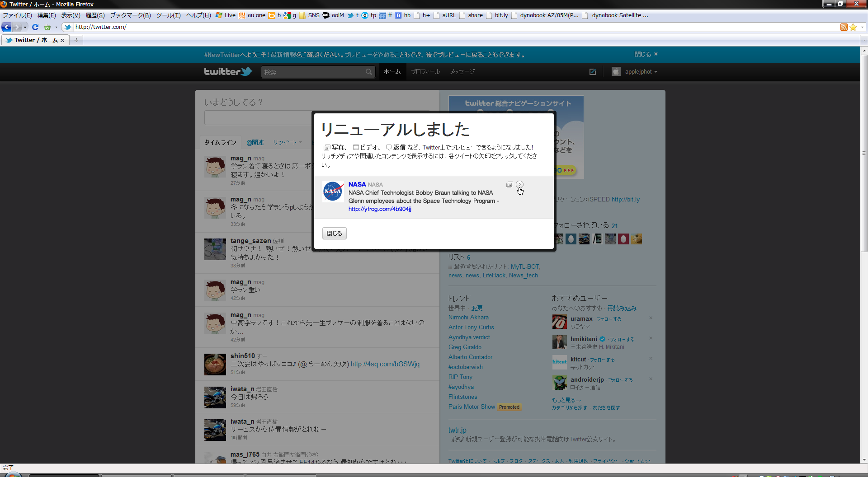This screenshot has width=868, height=477.
Task: Open the aolM bookmark
Action: click(x=333, y=15)
